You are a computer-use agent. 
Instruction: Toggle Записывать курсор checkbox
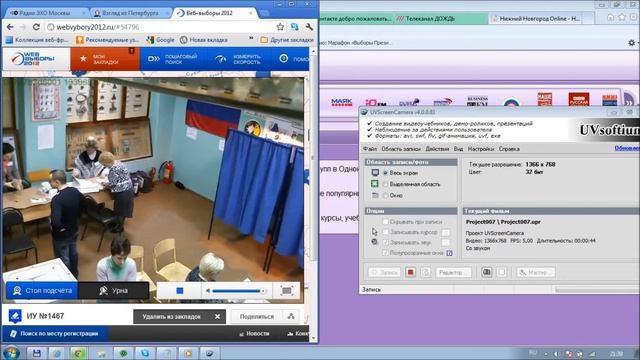coord(385,232)
